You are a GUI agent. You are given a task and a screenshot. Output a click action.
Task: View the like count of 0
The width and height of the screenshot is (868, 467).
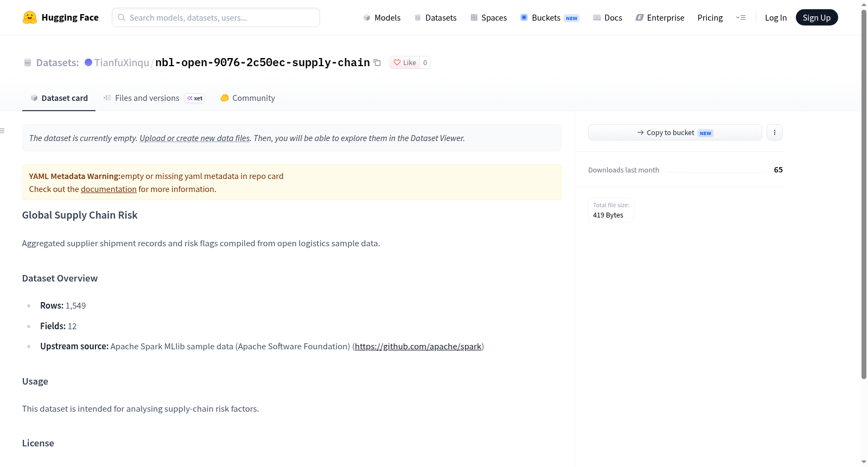point(425,62)
